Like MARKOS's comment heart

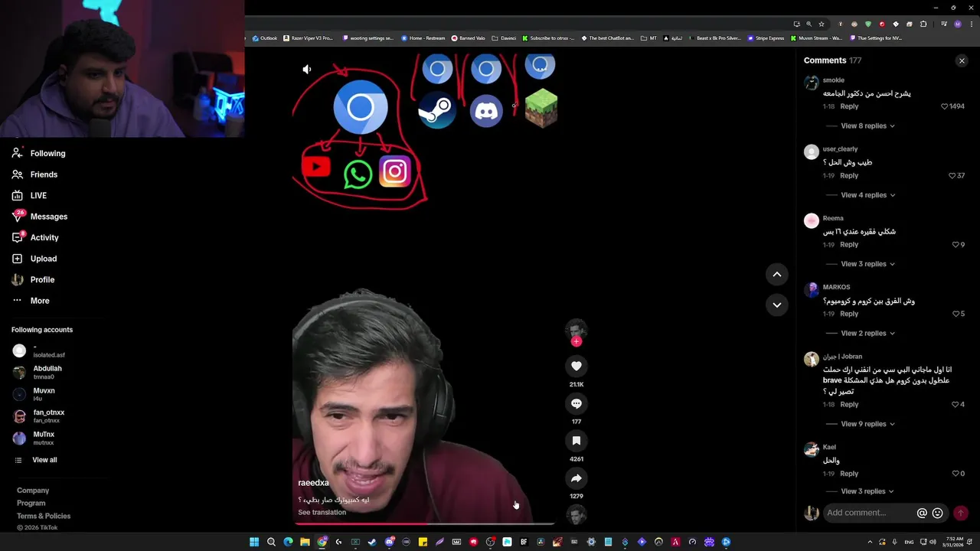[x=955, y=314]
